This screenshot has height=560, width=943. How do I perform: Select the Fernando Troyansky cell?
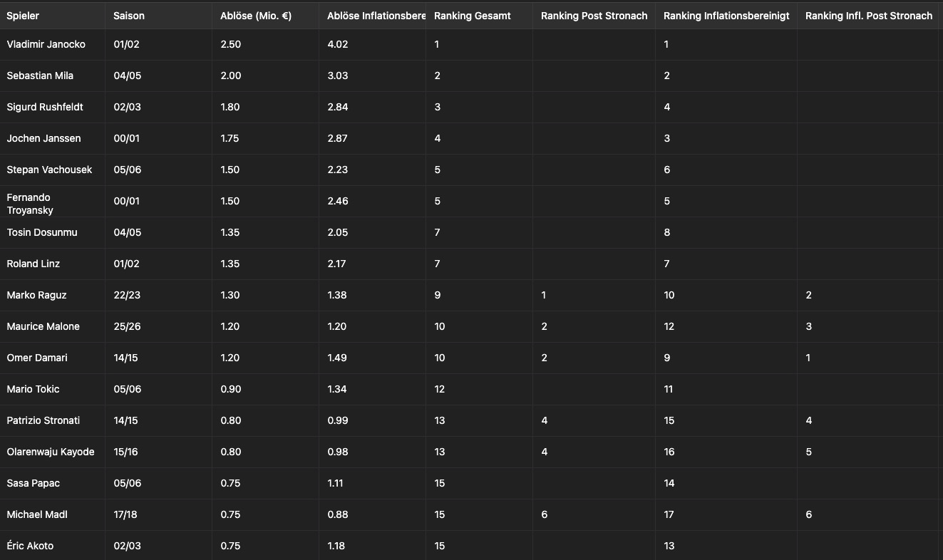[x=52, y=201]
